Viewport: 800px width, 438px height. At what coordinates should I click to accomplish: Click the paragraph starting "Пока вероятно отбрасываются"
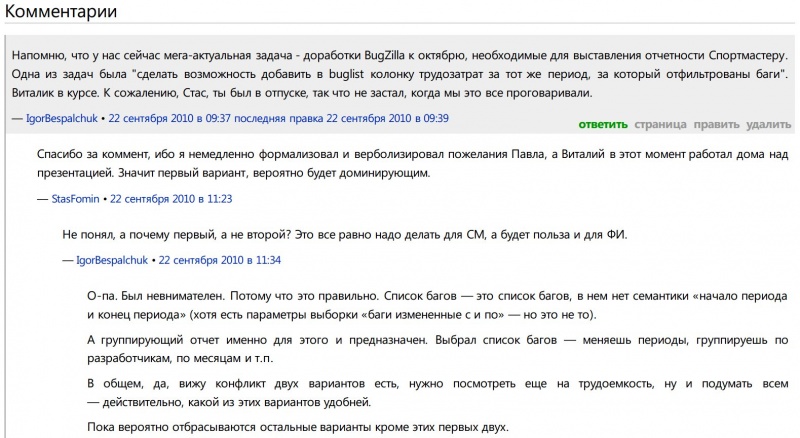(x=298, y=427)
